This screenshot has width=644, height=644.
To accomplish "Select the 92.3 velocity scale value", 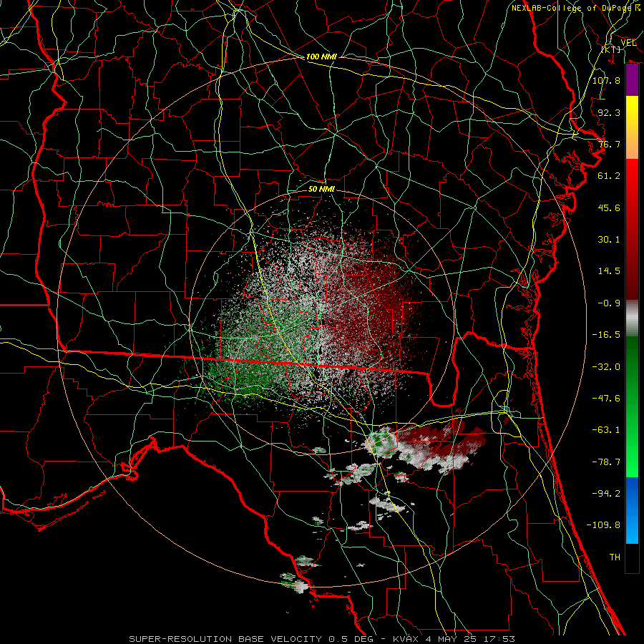I will point(609,112).
